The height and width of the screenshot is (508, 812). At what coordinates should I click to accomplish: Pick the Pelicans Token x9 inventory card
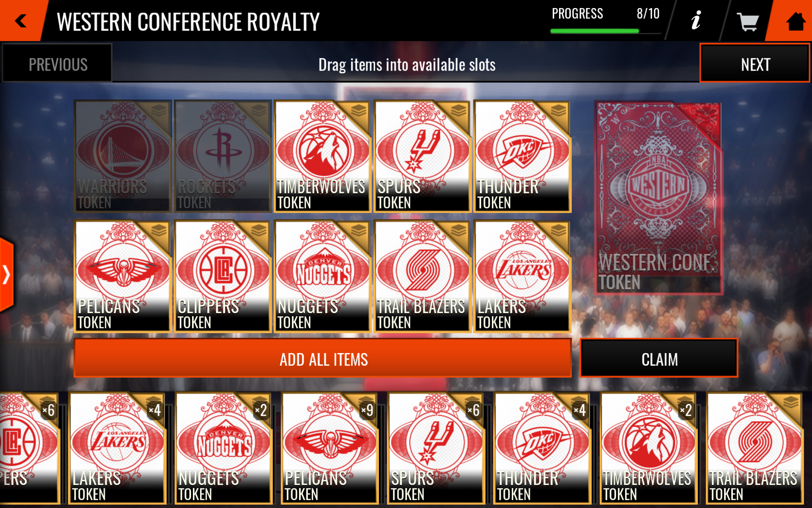(330, 448)
